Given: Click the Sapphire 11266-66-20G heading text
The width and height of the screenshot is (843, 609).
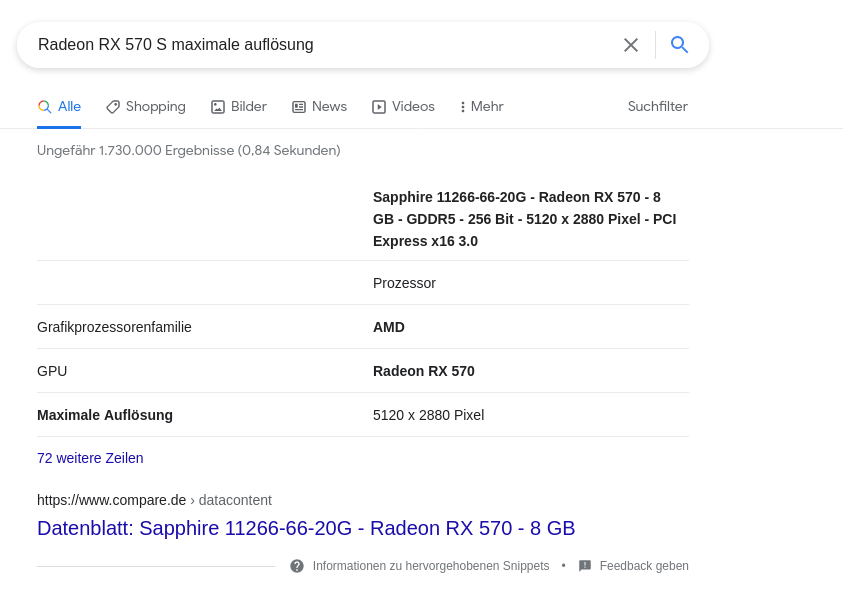Looking at the screenshot, I should pos(525,219).
